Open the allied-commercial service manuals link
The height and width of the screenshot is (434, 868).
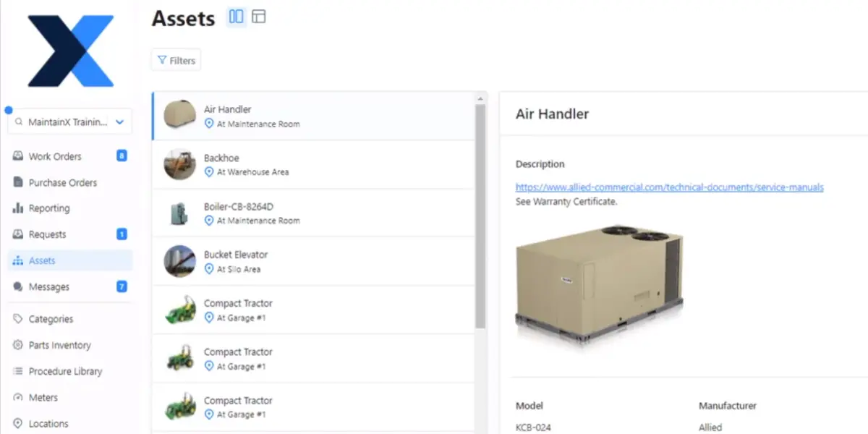click(669, 187)
